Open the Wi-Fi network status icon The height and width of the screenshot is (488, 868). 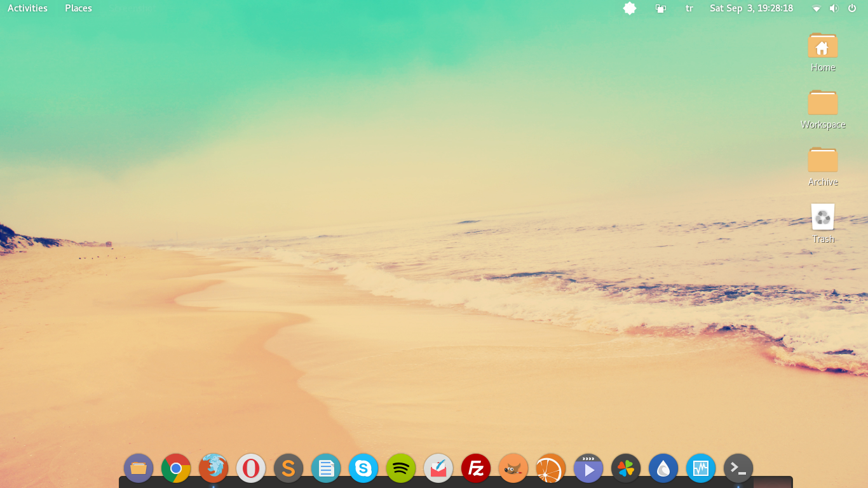(817, 8)
